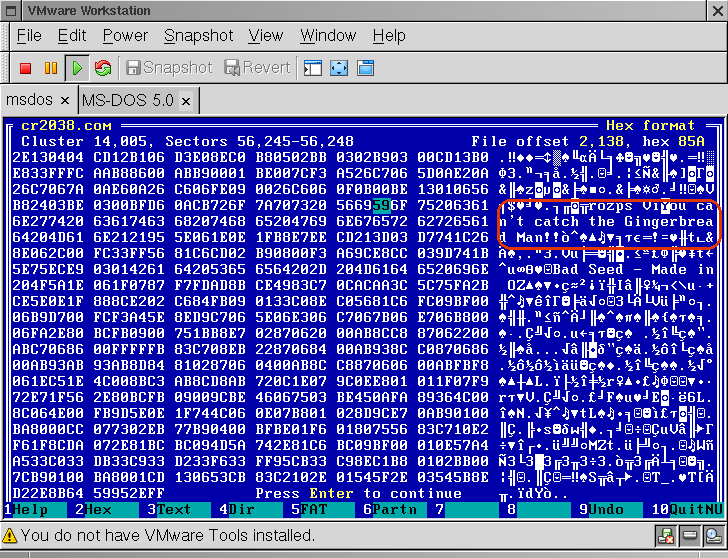This screenshot has width=728, height=558.
Task: Close the VMware Workstation window
Action: [x=717, y=11]
